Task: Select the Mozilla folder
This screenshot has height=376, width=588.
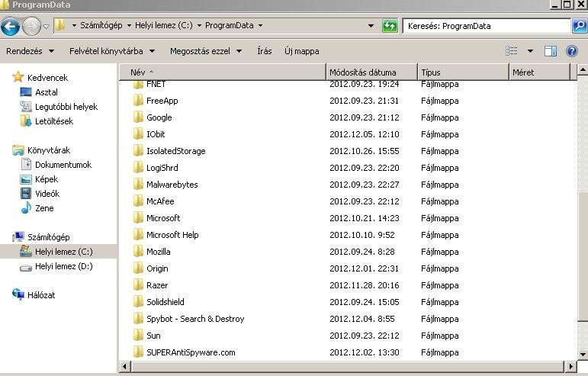Action: coord(159,252)
